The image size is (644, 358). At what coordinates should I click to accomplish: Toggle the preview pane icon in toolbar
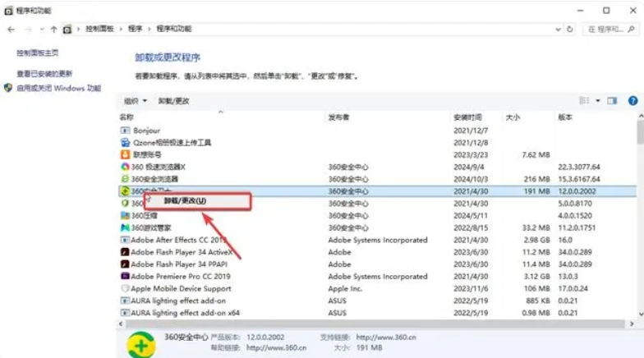point(612,100)
